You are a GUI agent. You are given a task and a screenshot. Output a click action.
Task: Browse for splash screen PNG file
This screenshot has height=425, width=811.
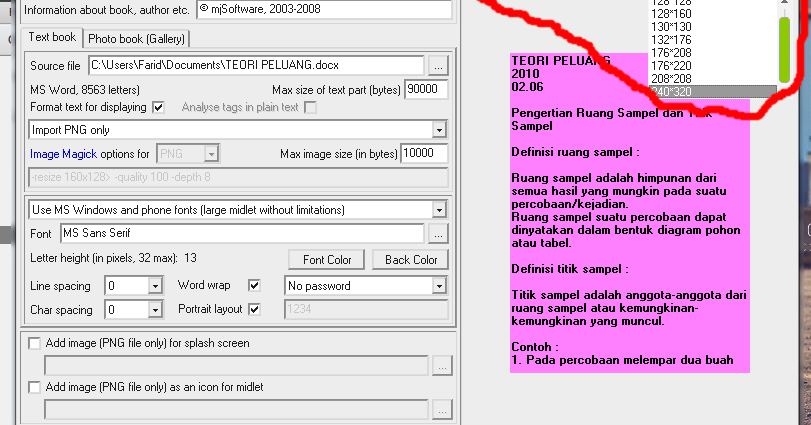click(x=442, y=366)
